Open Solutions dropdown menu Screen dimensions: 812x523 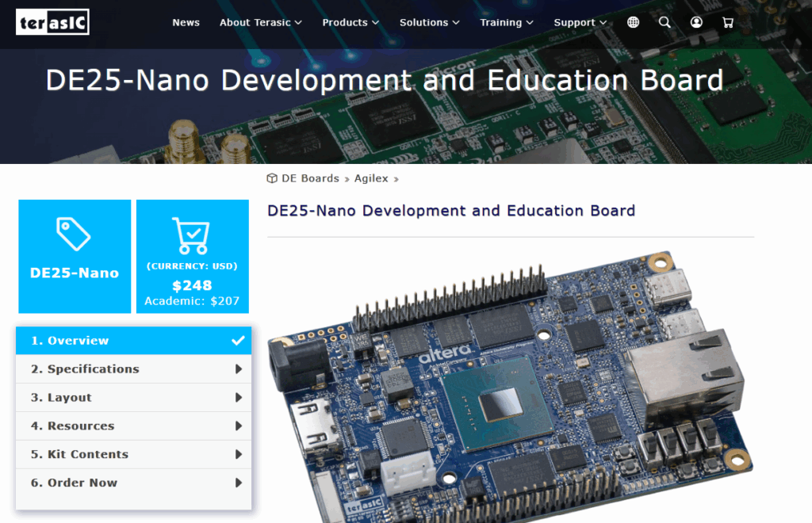pyautogui.click(x=429, y=23)
